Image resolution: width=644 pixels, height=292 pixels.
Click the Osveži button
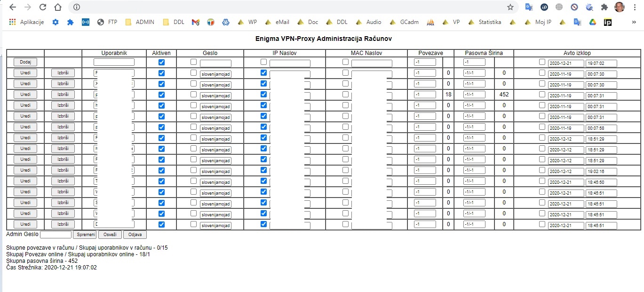coord(110,235)
